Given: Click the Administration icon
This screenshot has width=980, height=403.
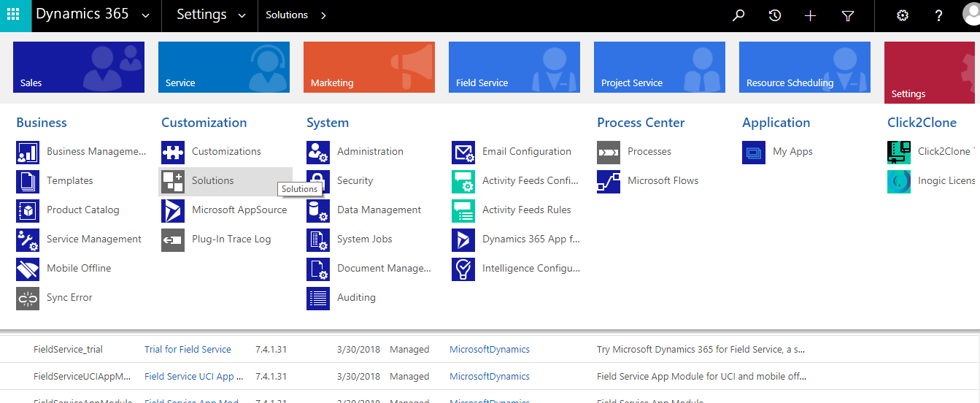Looking at the screenshot, I should coord(318,153).
